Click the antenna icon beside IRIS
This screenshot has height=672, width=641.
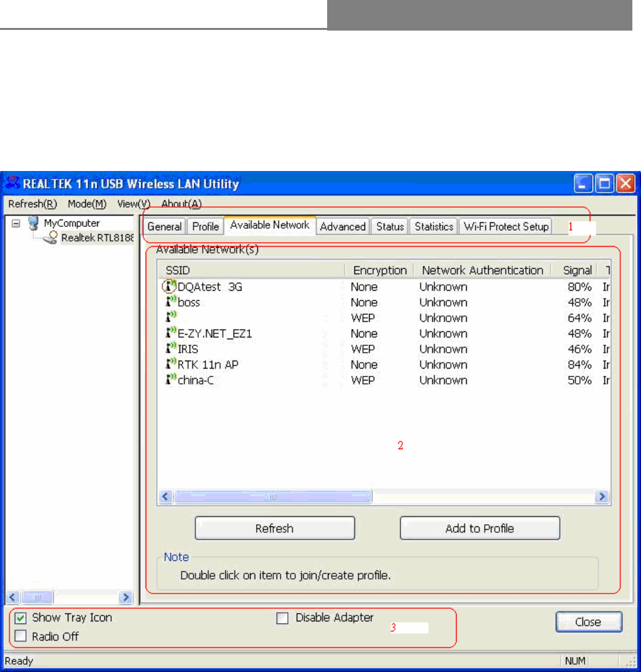tap(171, 348)
